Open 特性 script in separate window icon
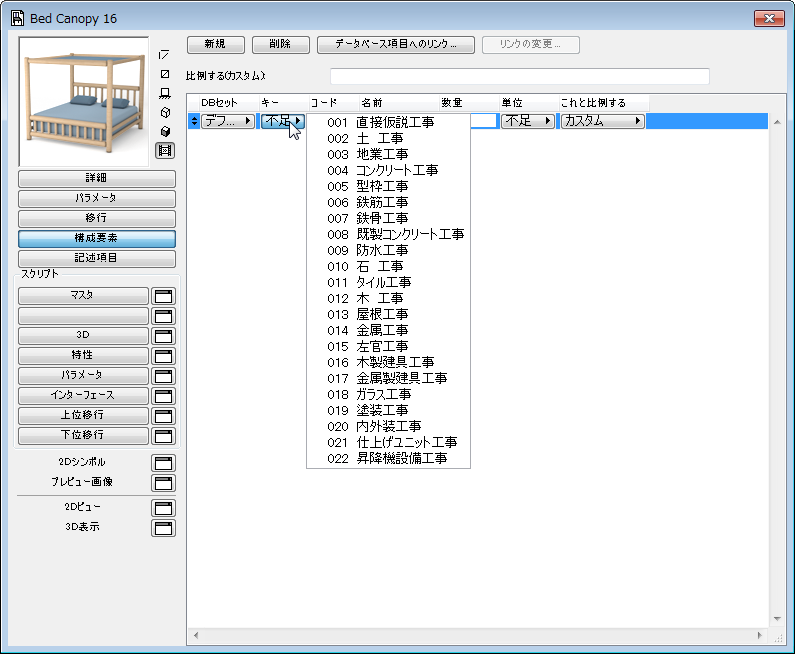This screenshot has height=654, width=795. tap(163, 356)
